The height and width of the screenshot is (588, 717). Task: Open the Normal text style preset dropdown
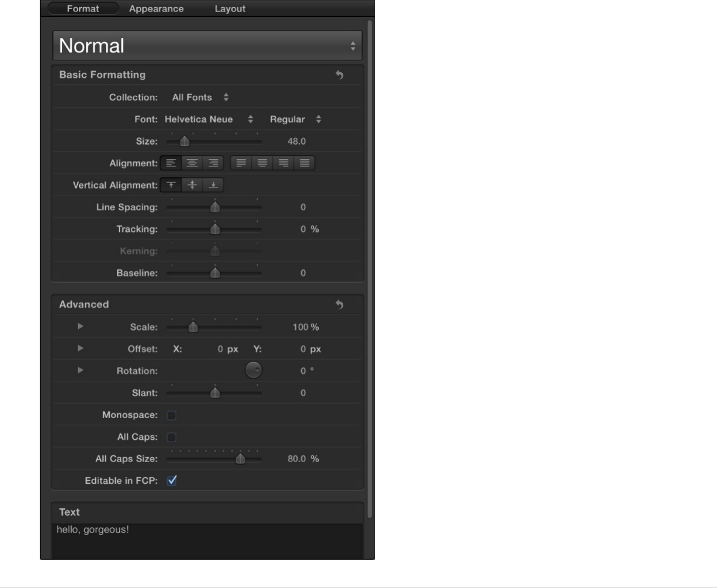[x=207, y=46]
